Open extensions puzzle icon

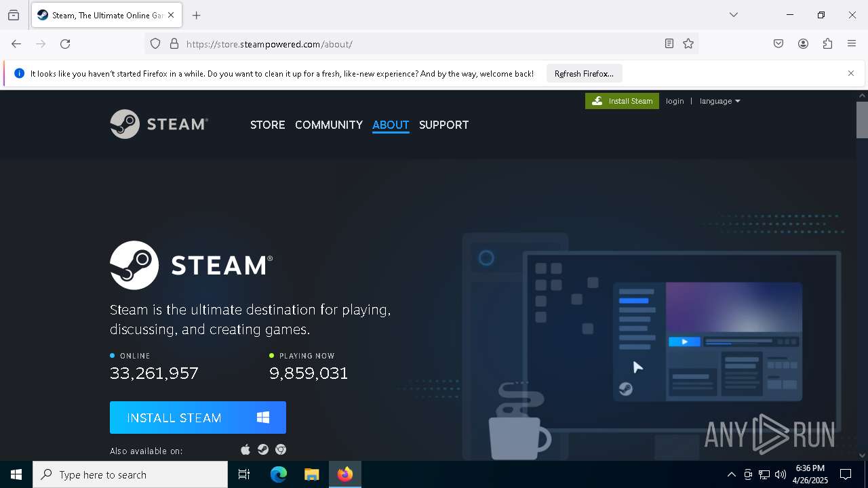click(x=827, y=44)
